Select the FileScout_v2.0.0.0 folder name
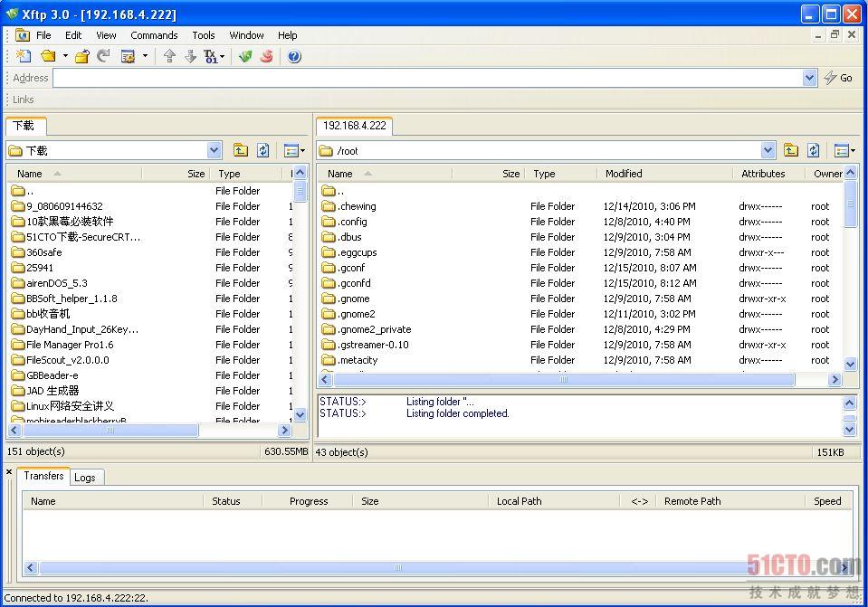 tap(68, 360)
